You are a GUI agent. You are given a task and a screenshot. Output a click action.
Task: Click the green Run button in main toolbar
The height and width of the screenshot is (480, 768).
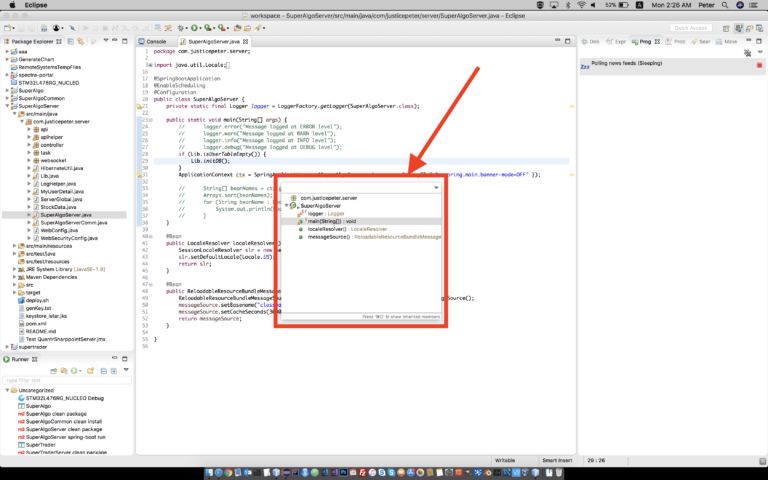[x=194, y=28]
